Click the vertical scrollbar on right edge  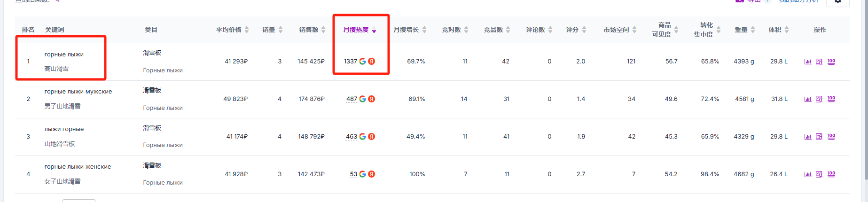pos(865,89)
